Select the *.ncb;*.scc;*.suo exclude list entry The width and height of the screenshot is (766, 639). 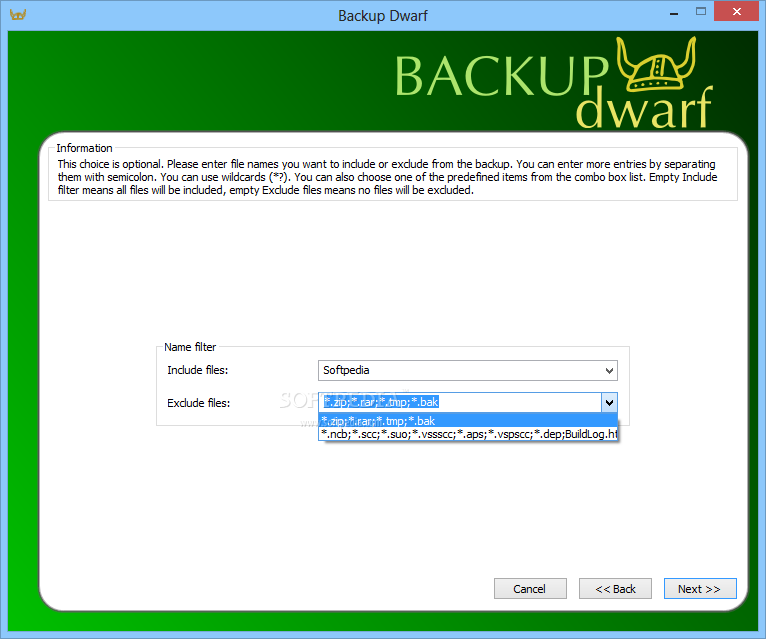pyautogui.click(x=468, y=434)
